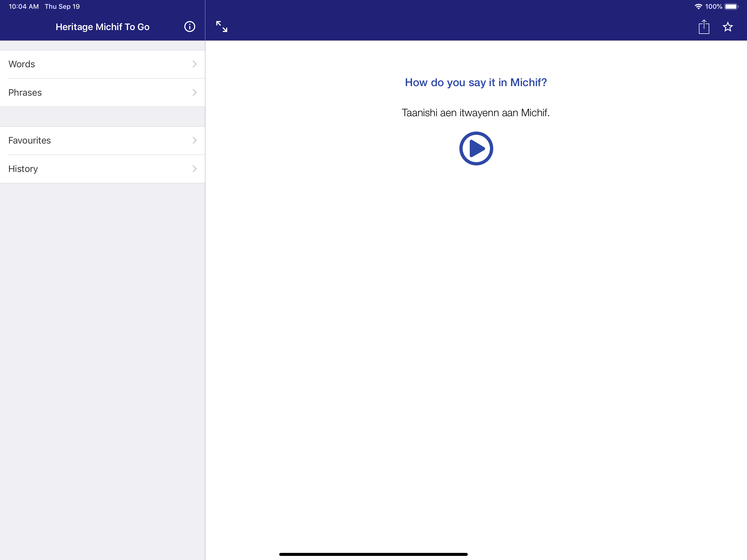Image resolution: width=747 pixels, height=560 pixels.
Task: Tap the chevron on Phrases row
Action: click(x=194, y=92)
